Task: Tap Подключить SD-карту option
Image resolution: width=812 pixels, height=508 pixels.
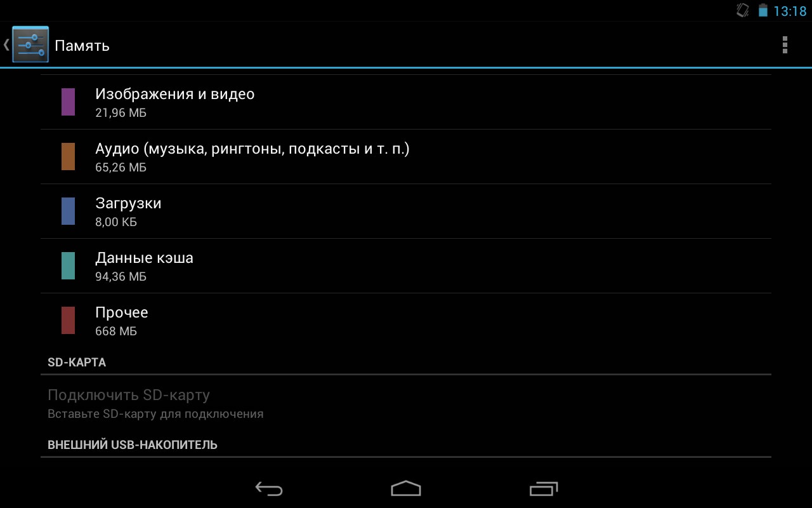Action: [406, 403]
